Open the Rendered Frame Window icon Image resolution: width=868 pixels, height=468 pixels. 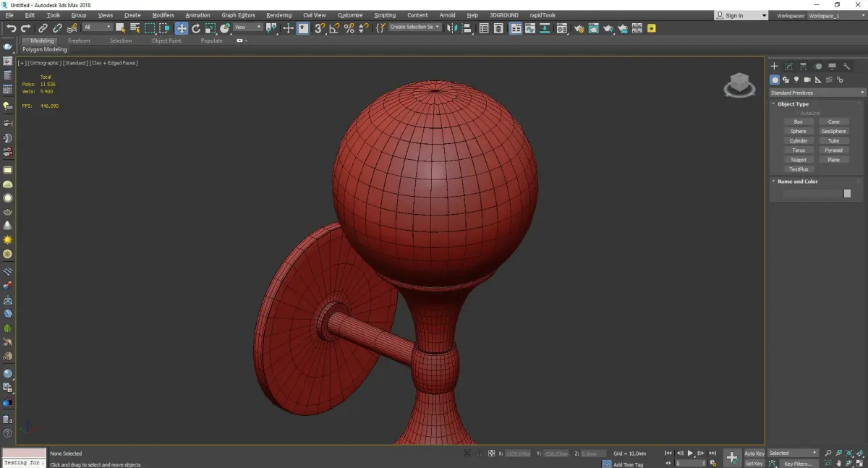(x=594, y=28)
